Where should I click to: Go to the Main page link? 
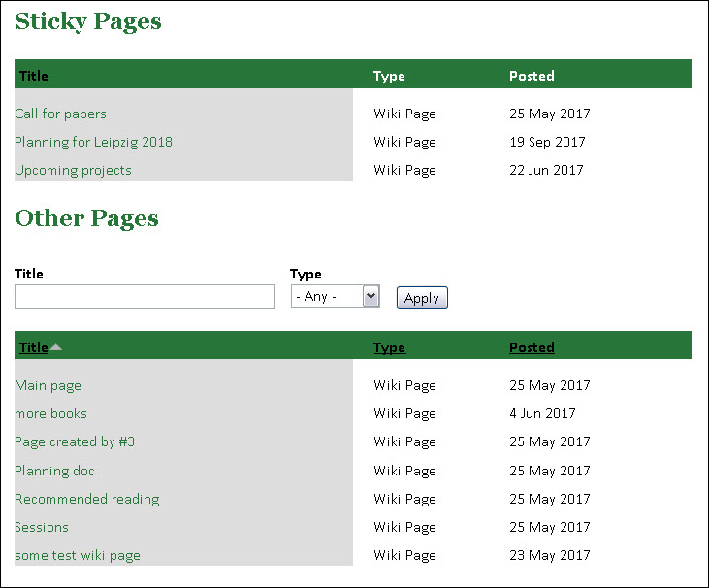pos(48,385)
